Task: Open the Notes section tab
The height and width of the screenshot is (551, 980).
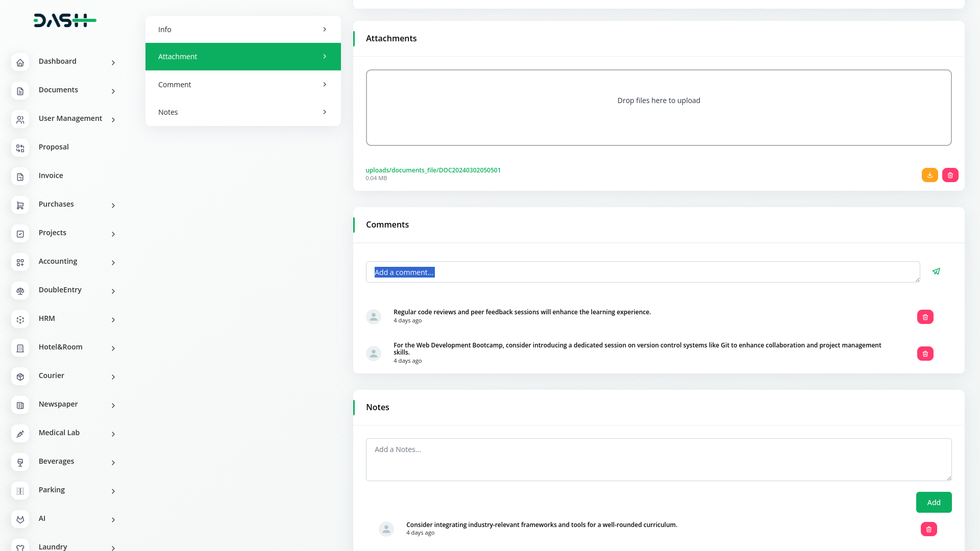Action: [x=243, y=112]
